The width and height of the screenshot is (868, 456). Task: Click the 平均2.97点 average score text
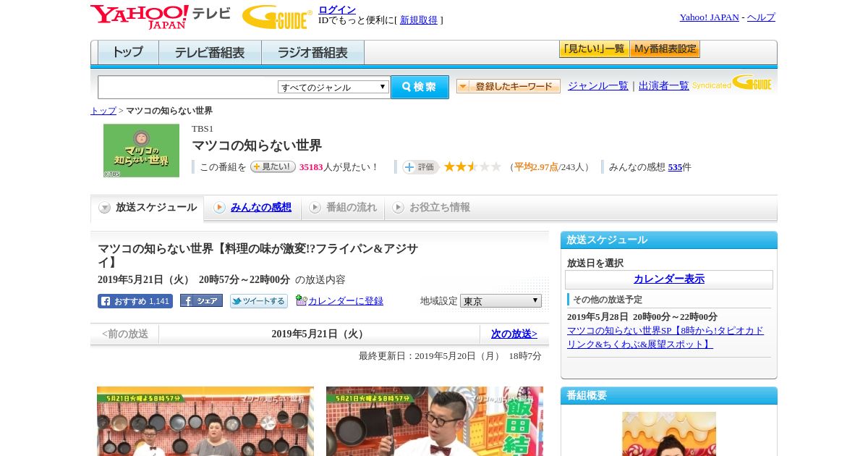pyautogui.click(x=536, y=167)
